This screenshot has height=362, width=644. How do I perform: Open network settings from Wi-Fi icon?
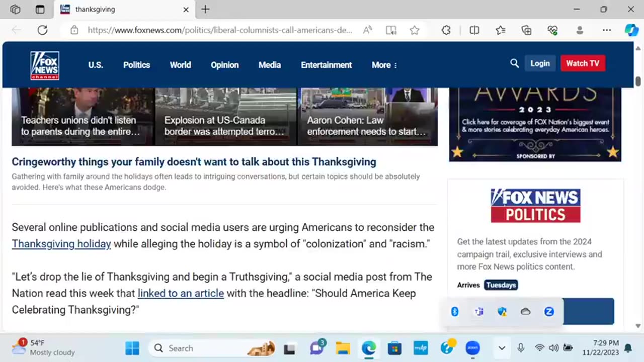pos(539,348)
